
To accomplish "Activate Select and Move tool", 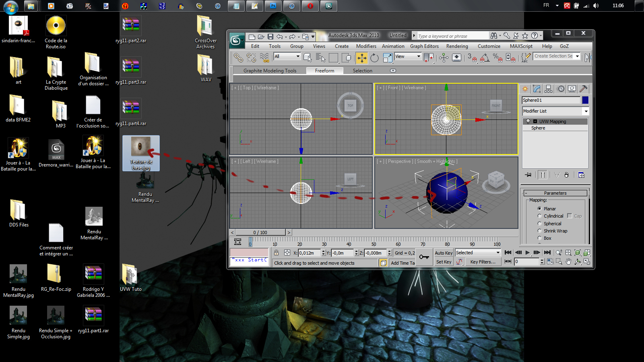I will (x=362, y=58).
